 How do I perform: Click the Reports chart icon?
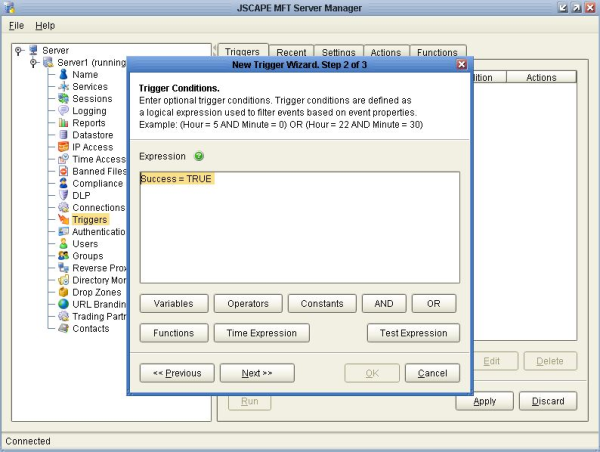point(63,123)
